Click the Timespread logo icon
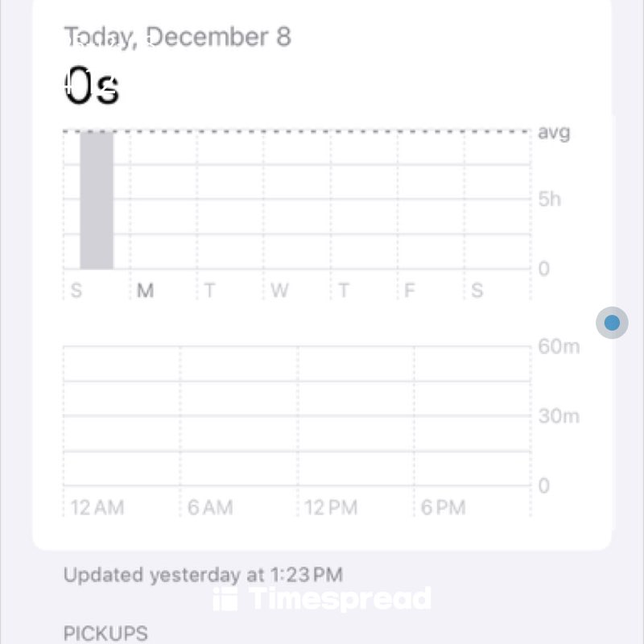 pos(226,600)
